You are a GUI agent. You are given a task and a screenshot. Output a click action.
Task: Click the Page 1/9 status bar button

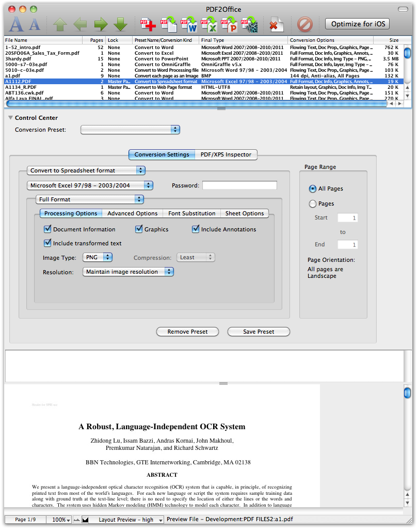pos(25,520)
